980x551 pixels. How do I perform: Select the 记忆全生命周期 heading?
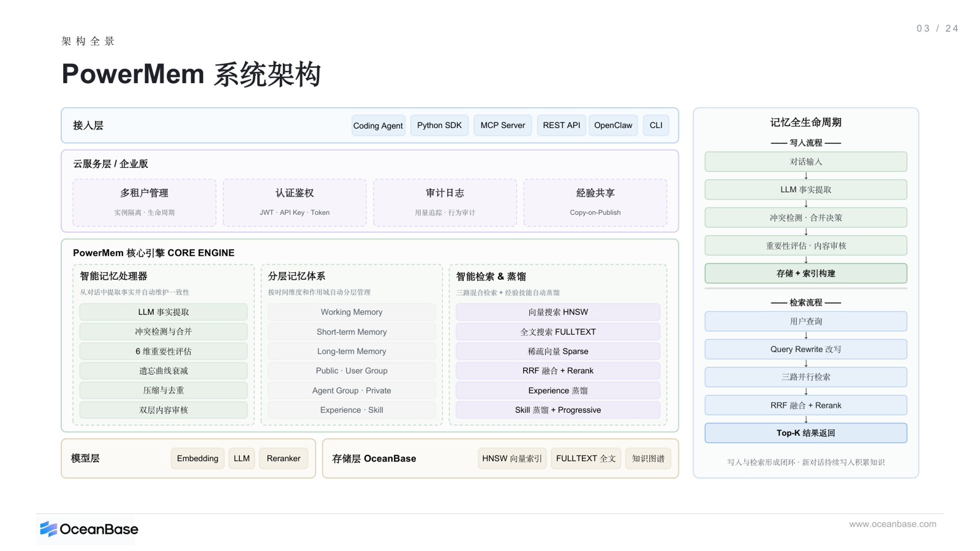coord(806,122)
